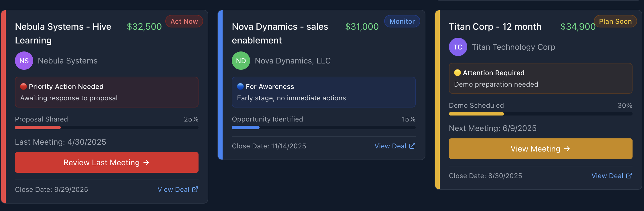Click red dot beside Priority Action Needed
The width and height of the screenshot is (644, 211).
[23, 86]
